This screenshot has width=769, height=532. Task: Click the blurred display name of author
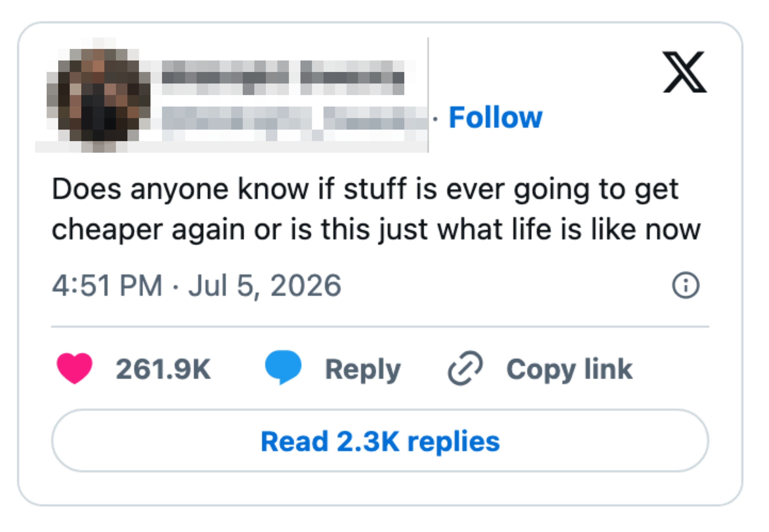[x=283, y=78]
